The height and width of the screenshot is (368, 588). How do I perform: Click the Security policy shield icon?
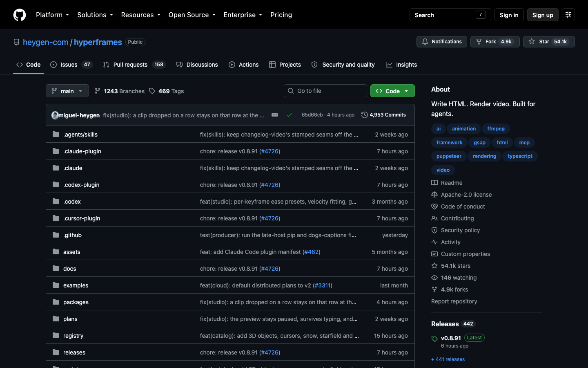(434, 230)
